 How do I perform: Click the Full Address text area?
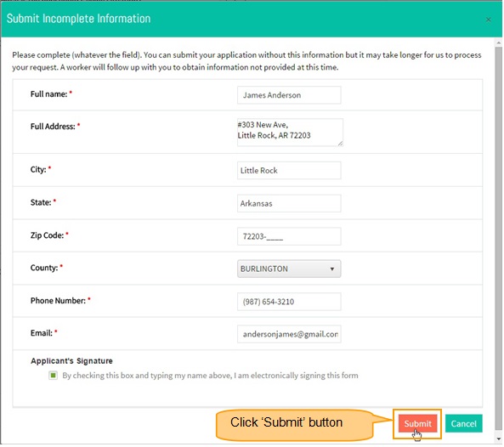pyautogui.click(x=290, y=132)
